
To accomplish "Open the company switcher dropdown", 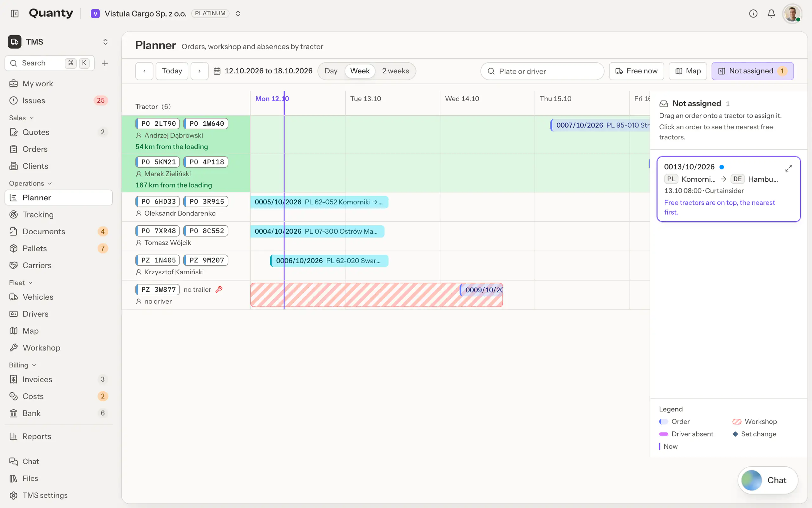I will [x=238, y=13].
